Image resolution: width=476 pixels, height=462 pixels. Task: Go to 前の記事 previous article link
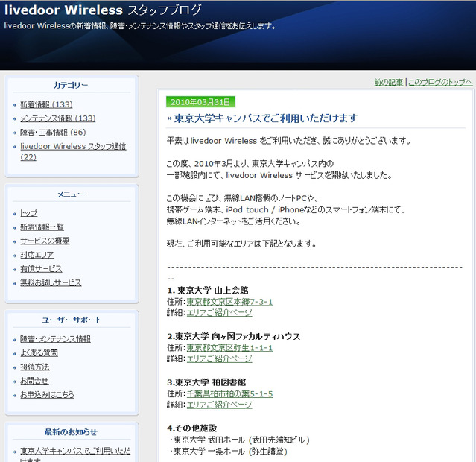(389, 82)
